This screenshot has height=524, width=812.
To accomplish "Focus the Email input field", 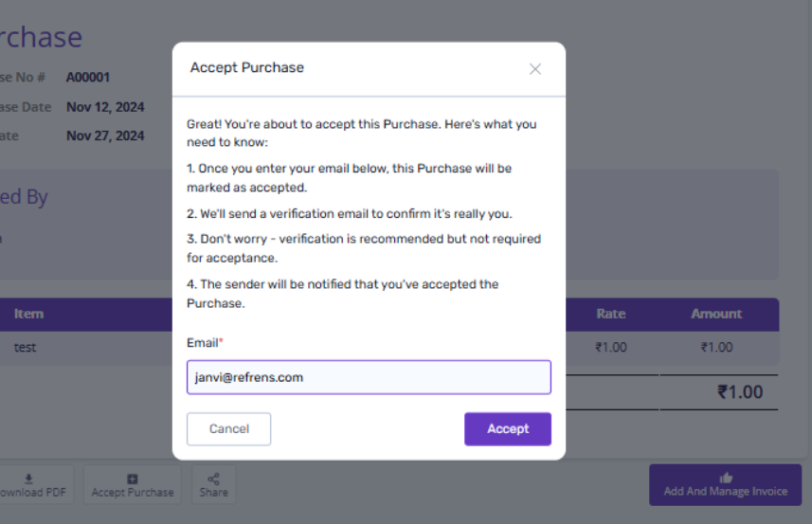I will coord(369,377).
